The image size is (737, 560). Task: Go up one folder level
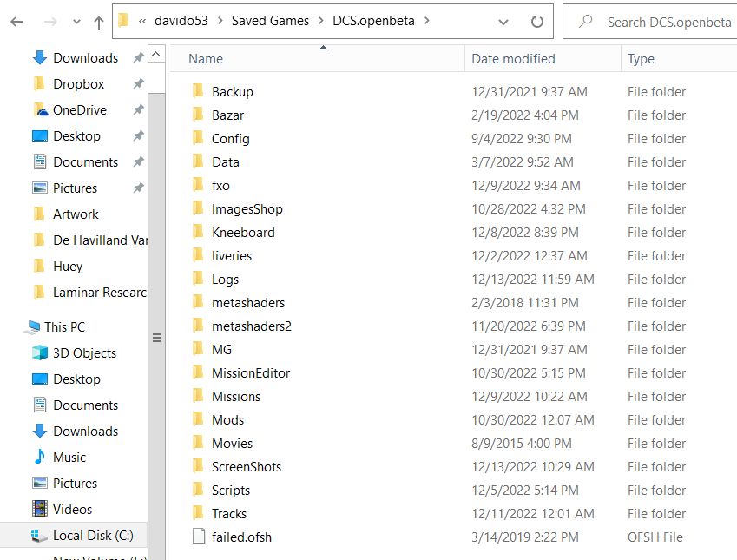[x=99, y=22]
